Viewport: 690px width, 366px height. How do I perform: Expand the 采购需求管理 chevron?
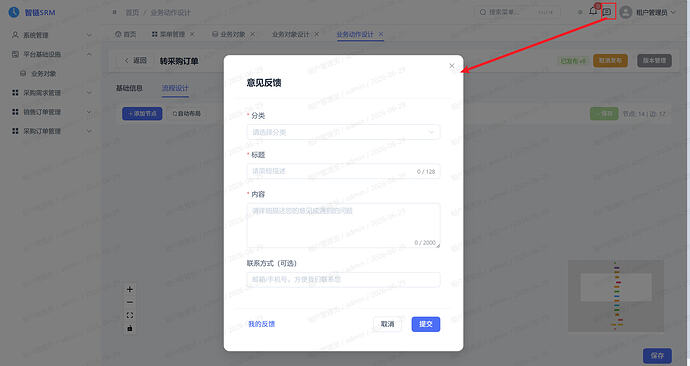coord(89,92)
